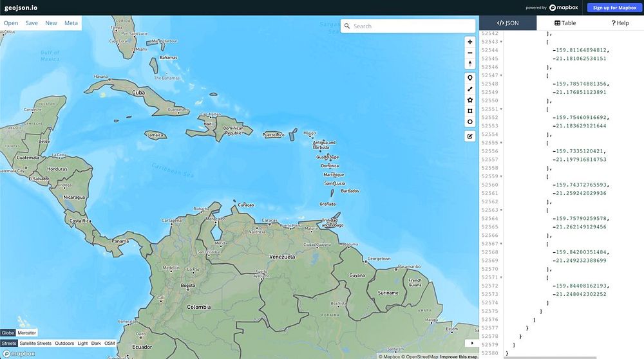Image resolution: width=644 pixels, height=359 pixels.
Task: Collapse code block at line 52555
Action: click(x=501, y=143)
